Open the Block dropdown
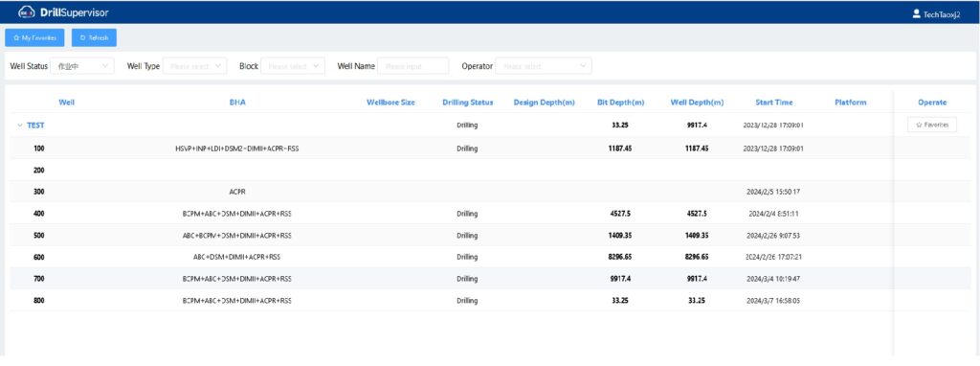The height and width of the screenshot is (366, 980). [x=293, y=66]
